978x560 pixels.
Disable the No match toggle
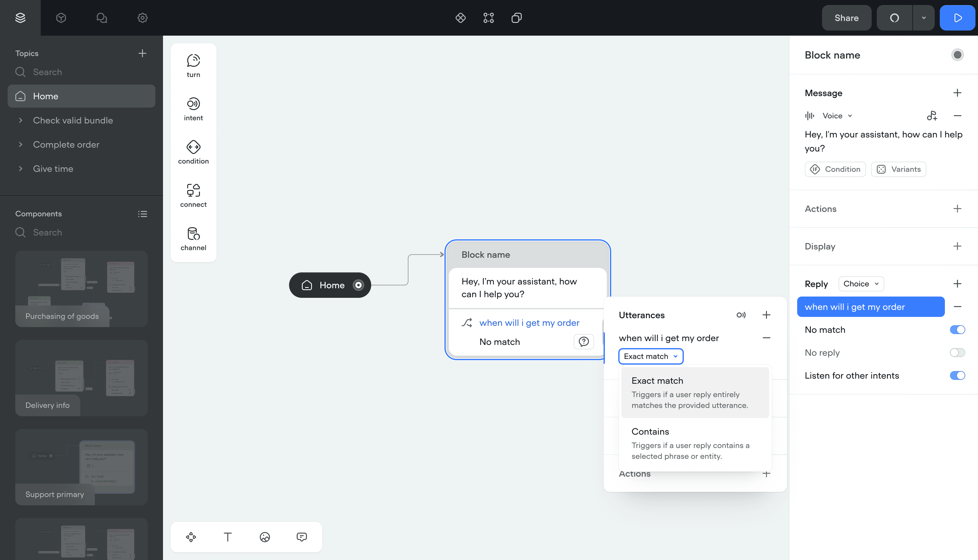point(957,329)
